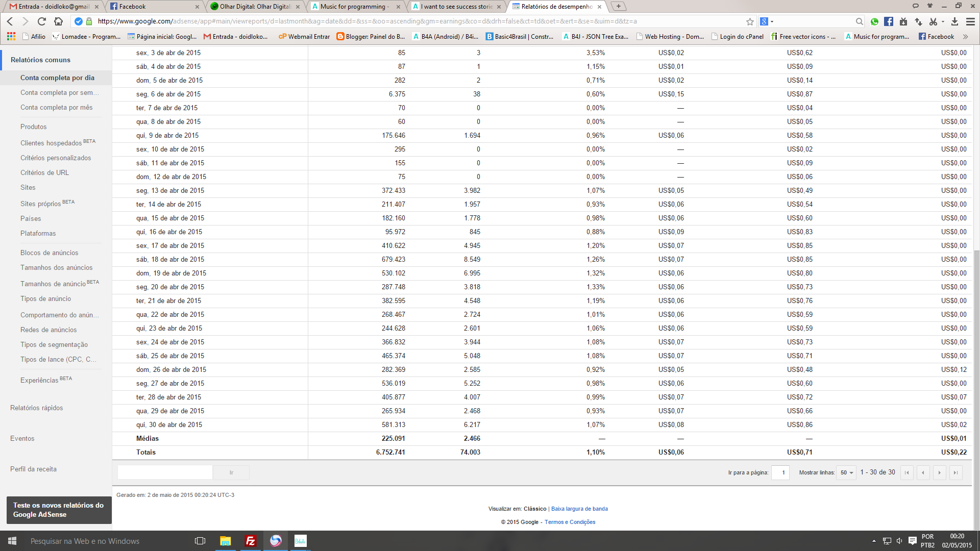Open the Google search engine dropdown

[x=767, y=21]
